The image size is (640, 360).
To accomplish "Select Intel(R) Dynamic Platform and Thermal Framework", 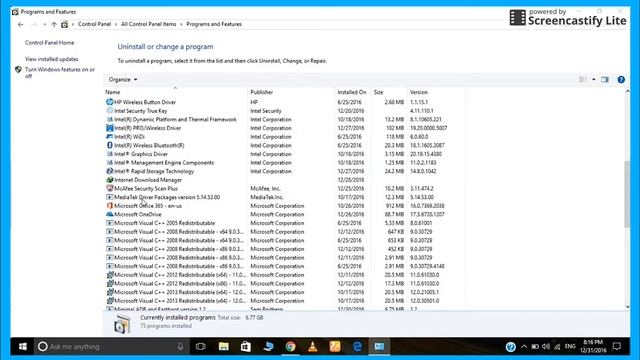I will pyautogui.click(x=175, y=119).
